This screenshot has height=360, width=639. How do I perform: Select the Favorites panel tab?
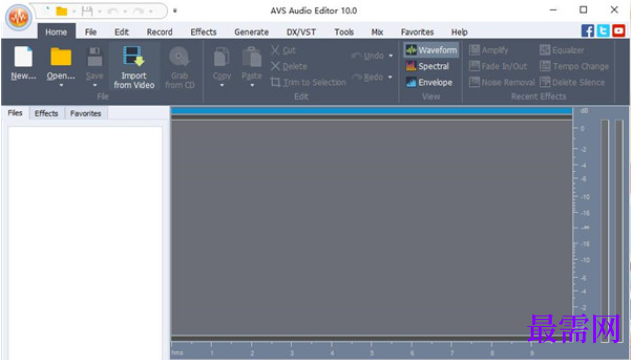[x=86, y=113]
